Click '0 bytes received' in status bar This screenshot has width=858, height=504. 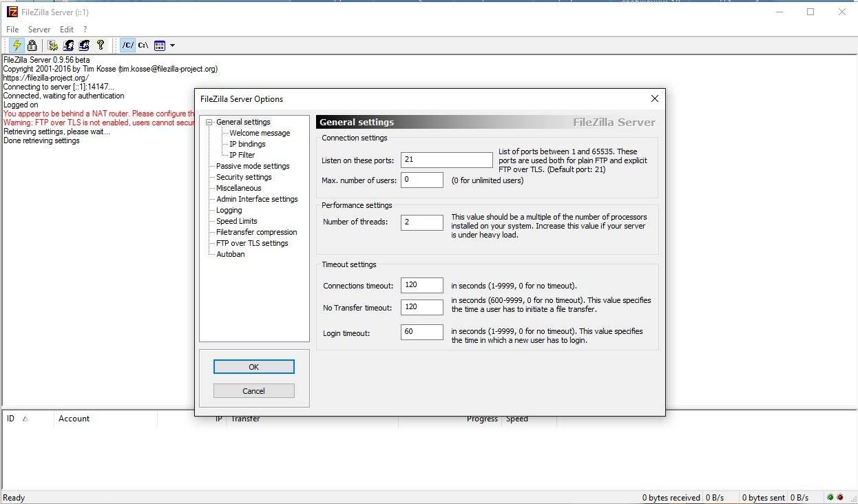coord(671,498)
